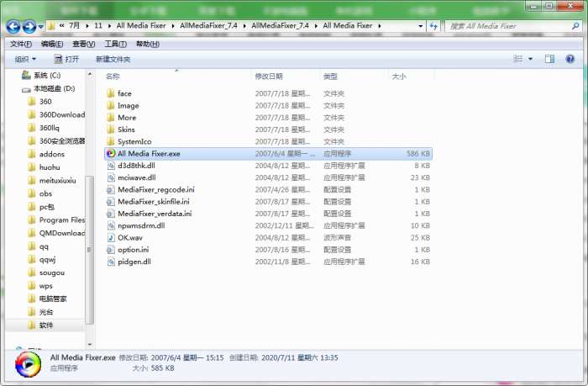Open the 编辑(E) menu
588x386 pixels.
pos(52,44)
